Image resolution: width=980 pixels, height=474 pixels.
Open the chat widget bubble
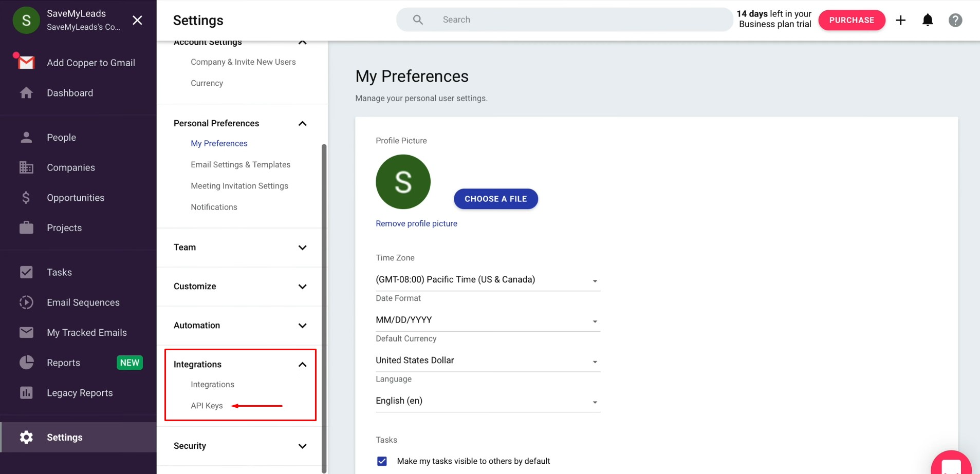click(951, 464)
